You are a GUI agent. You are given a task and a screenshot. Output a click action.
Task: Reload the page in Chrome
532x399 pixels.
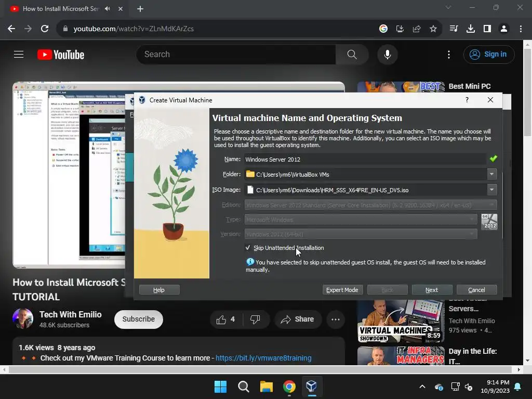click(x=45, y=29)
